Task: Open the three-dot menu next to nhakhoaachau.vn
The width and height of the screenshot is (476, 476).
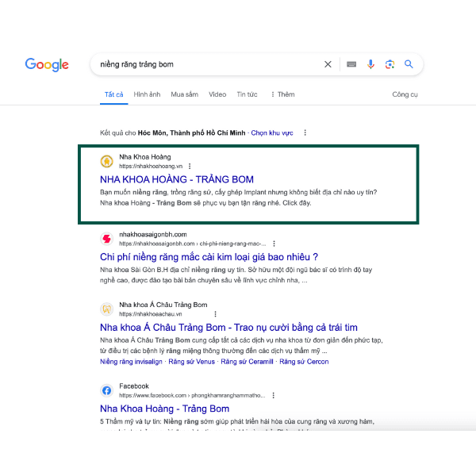Action: (215, 314)
